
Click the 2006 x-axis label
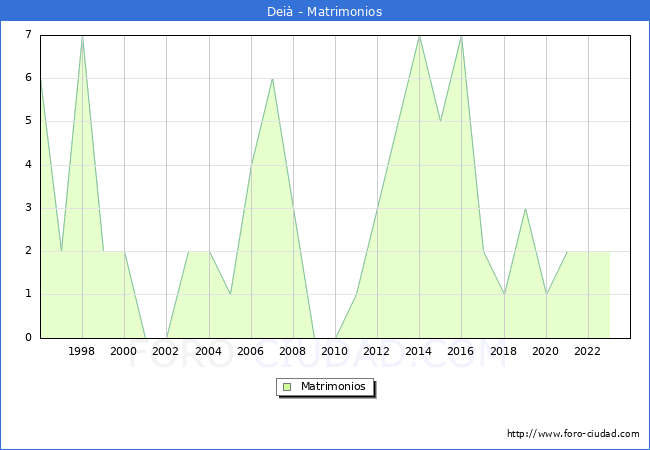click(250, 351)
